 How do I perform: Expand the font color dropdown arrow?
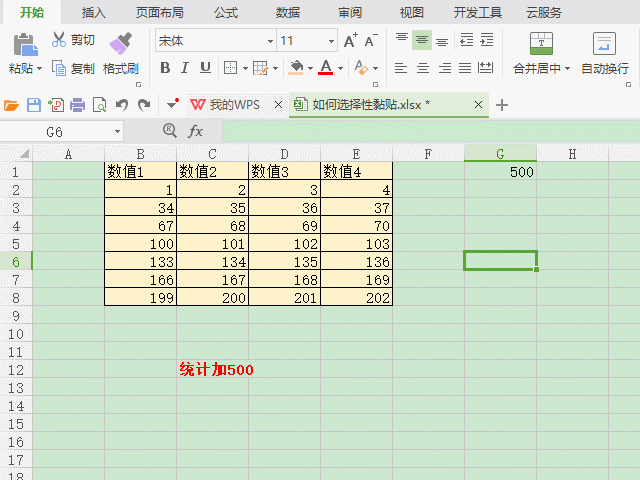[x=340, y=68]
